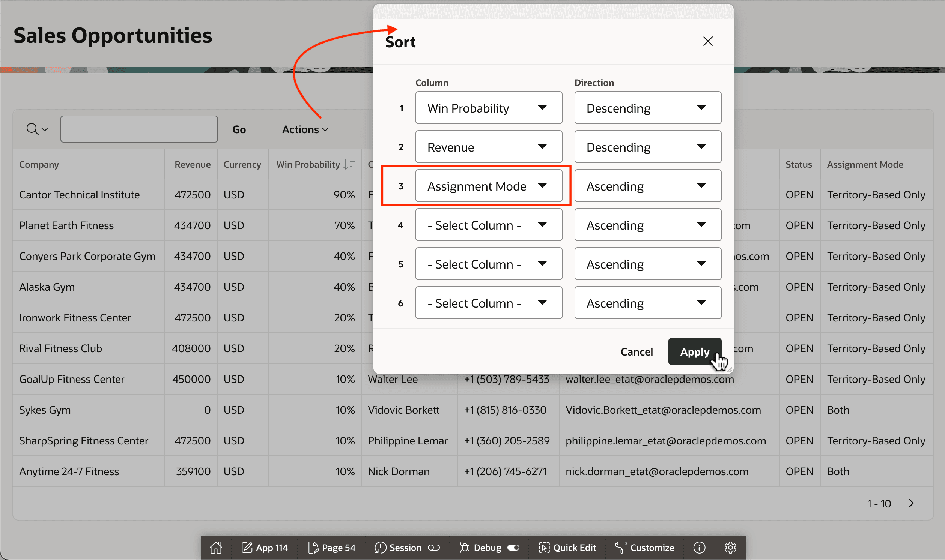Open Page 54 in the developer toolbar

click(x=332, y=548)
